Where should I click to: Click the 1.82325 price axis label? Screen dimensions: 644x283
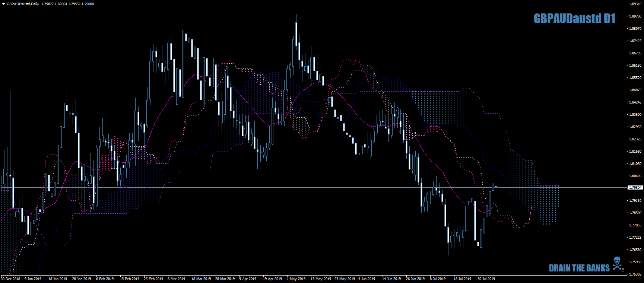[635, 139]
